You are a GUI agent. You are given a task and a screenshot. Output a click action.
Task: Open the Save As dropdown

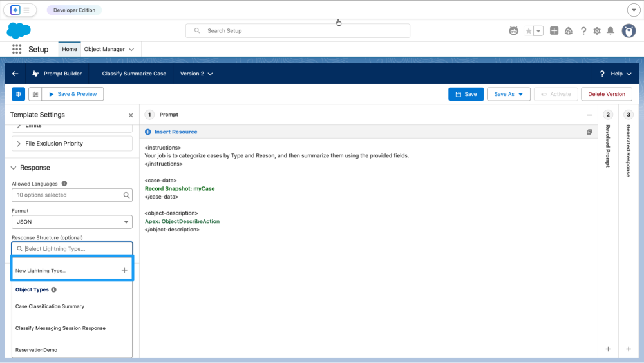click(509, 94)
